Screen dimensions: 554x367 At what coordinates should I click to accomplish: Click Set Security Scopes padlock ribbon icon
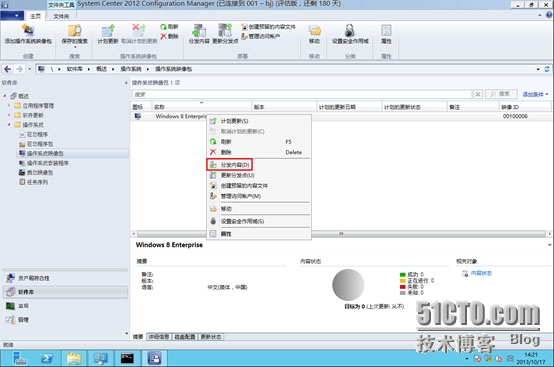(349, 31)
